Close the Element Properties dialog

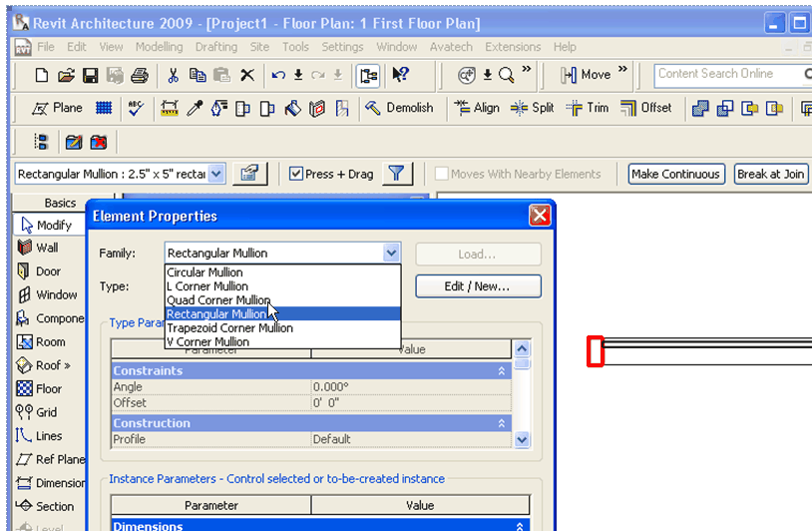click(540, 215)
